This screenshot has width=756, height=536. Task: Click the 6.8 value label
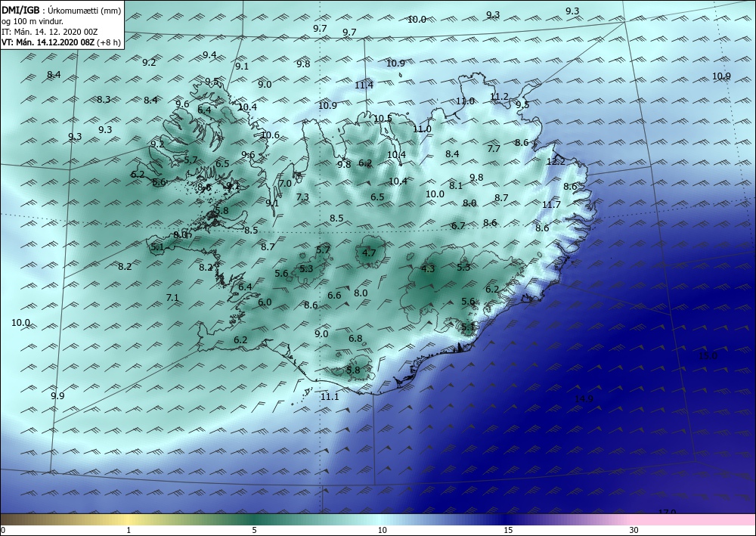click(x=355, y=339)
